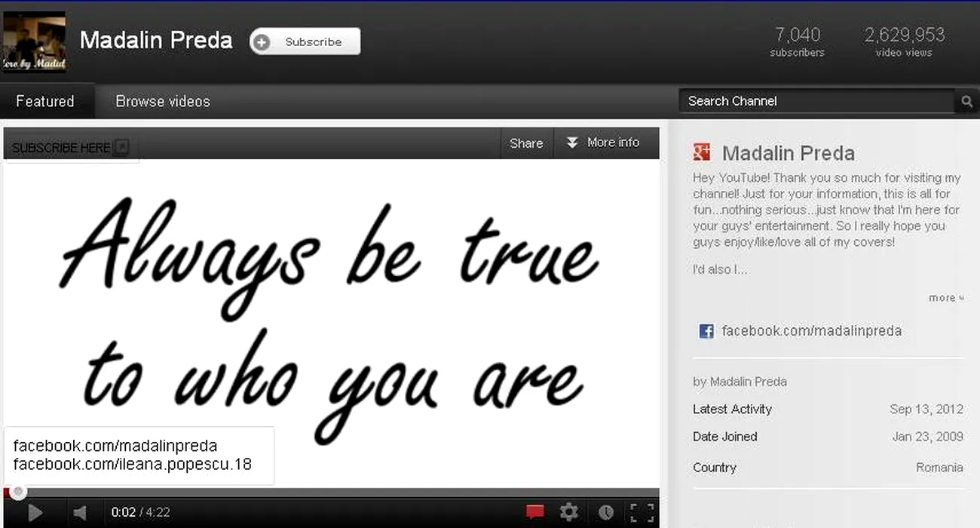Click the Google+ icon beside Madalin Preda
The image size is (980, 528).
coord(702,153)
